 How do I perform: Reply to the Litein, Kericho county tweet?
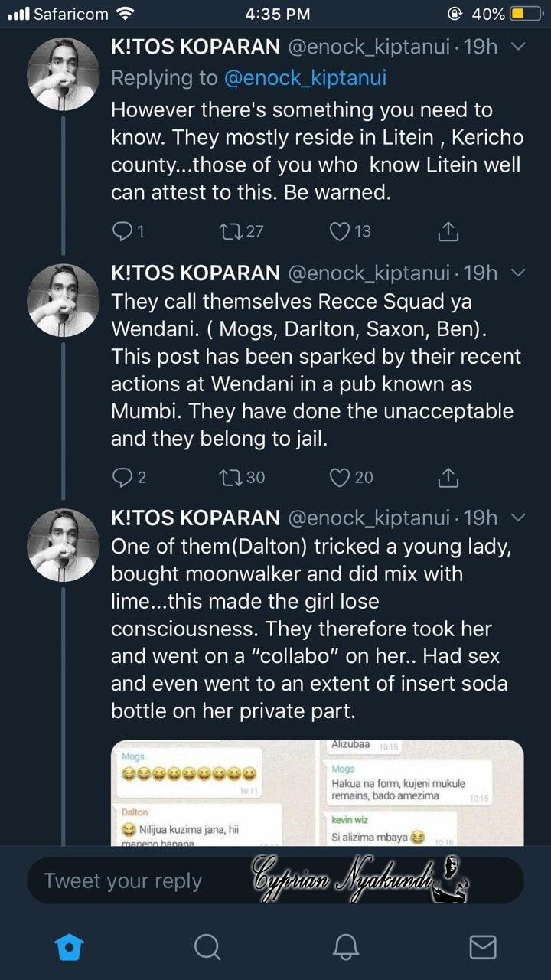[x=122, y=230]
